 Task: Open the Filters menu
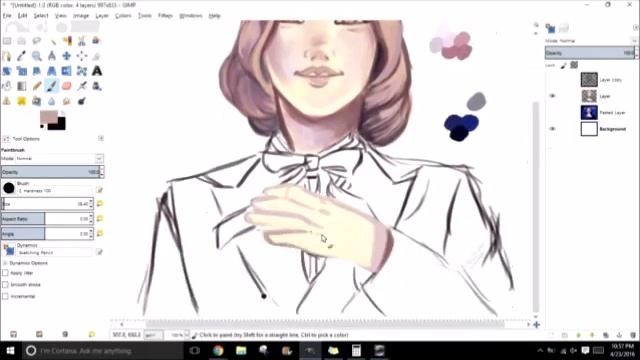coord(165,16)
